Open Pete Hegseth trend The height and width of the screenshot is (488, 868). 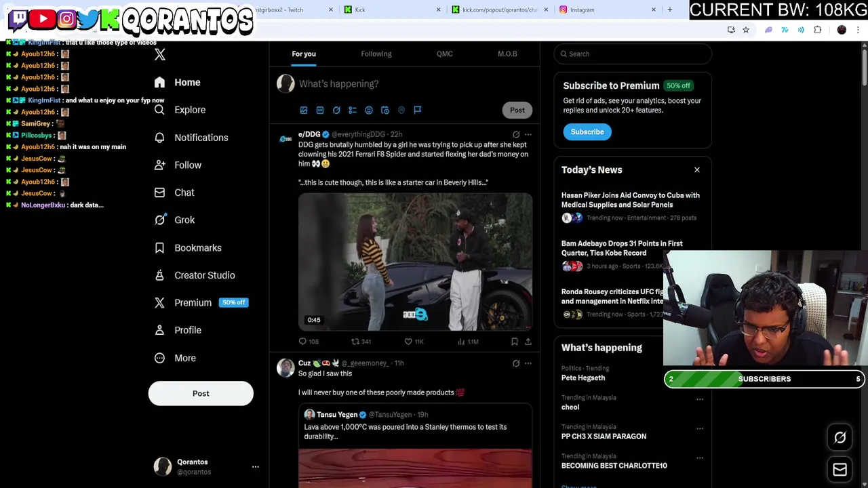click(x=583, y=378)
